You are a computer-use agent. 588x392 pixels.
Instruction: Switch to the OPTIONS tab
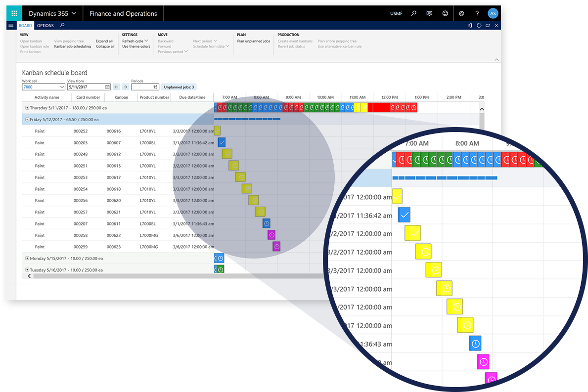click(45, 26)
